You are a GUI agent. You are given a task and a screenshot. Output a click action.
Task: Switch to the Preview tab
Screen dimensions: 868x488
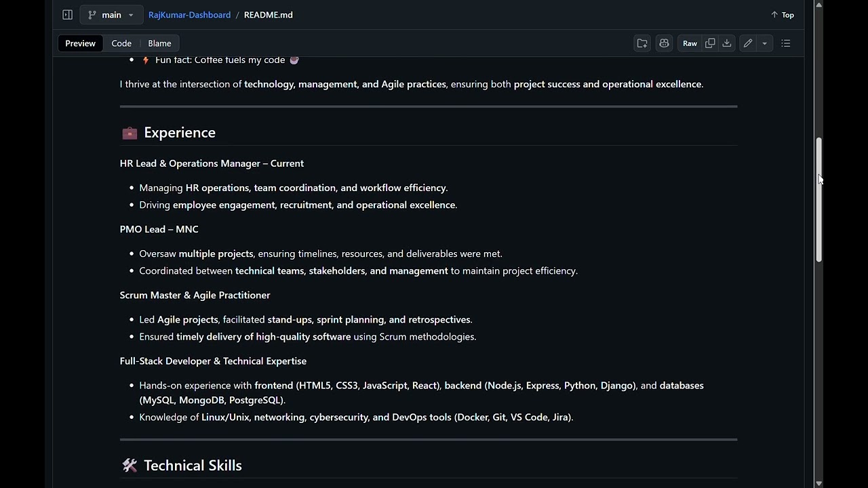click(80, 43)
